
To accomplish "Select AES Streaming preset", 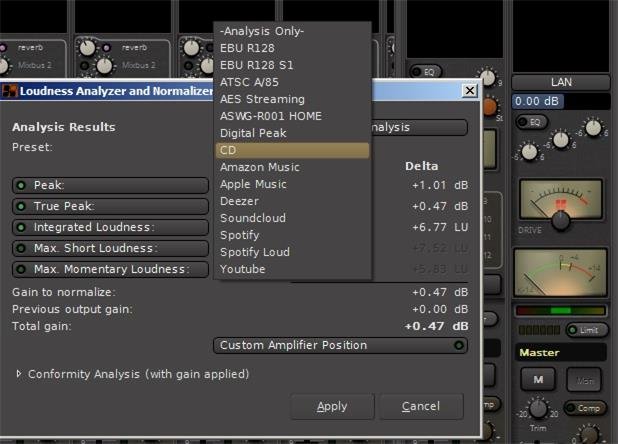I will (x=292, y=99).
